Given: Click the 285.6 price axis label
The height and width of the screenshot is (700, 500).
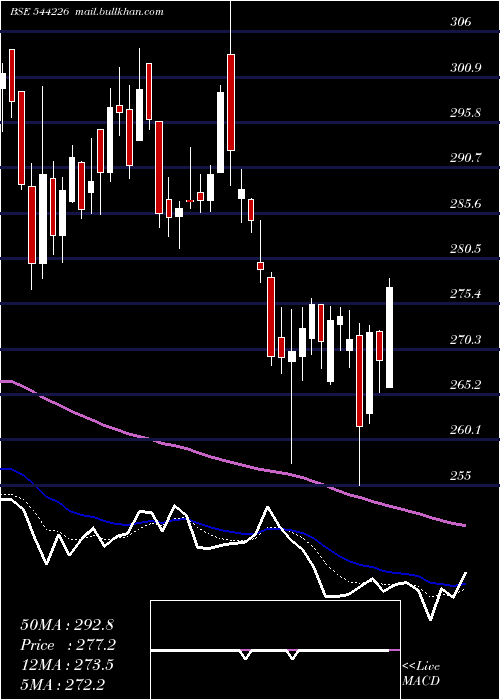Looking at the screenshot, I should [x=465, y=204].
